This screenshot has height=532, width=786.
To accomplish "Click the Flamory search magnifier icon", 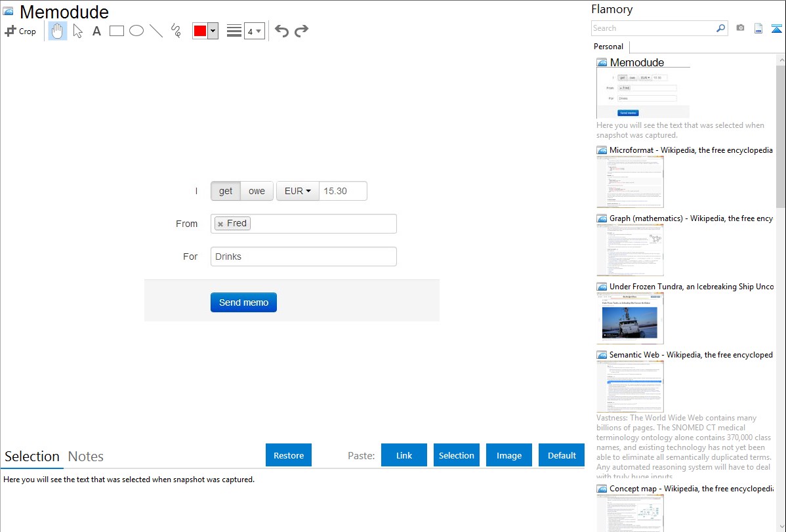I will click(x=721, y=28).
